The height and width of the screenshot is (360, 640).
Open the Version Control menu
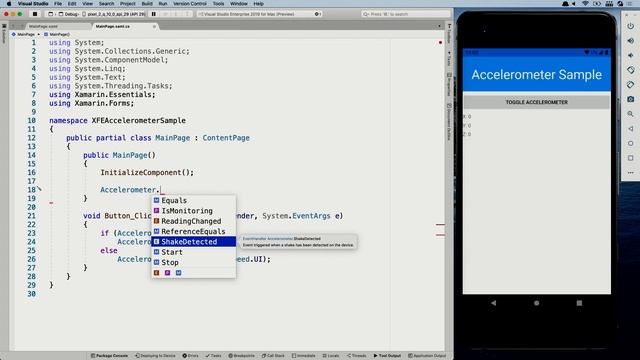190,4
